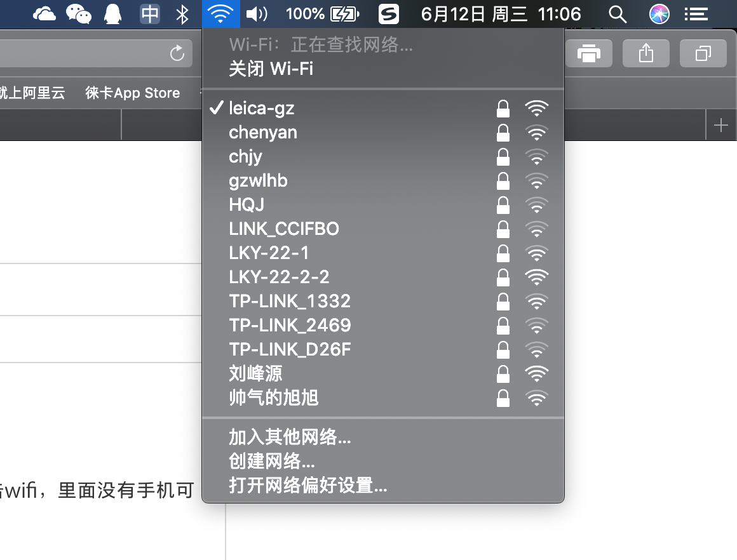Click the volume speaker icon
Viewport: 737px width, 560px height.
coord(257,14)
